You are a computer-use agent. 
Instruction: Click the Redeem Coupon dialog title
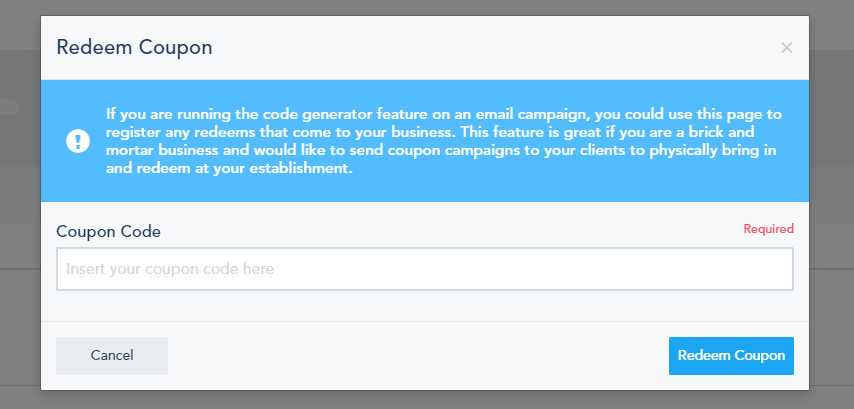[x=135, y=48]
